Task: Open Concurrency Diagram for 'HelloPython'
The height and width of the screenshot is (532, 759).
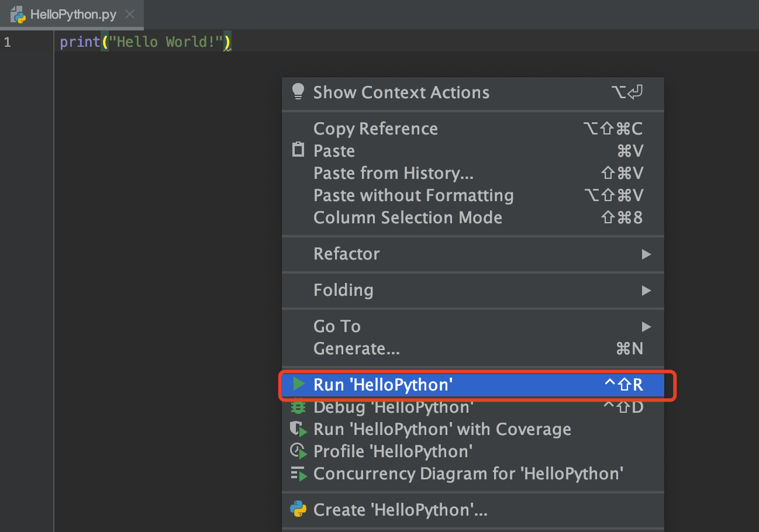Action: 473,474
